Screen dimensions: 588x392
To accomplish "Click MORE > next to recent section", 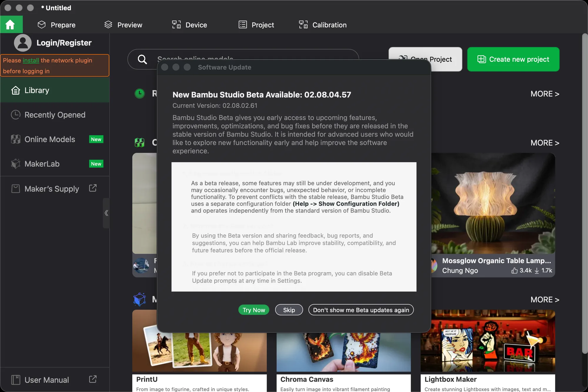I will tap(545, 94).
